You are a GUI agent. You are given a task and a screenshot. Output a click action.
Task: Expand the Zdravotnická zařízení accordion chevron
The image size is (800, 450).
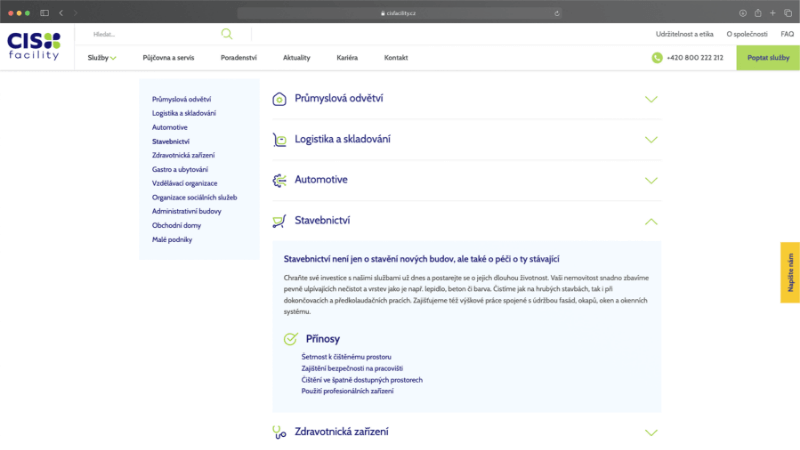tap(651, 433)
